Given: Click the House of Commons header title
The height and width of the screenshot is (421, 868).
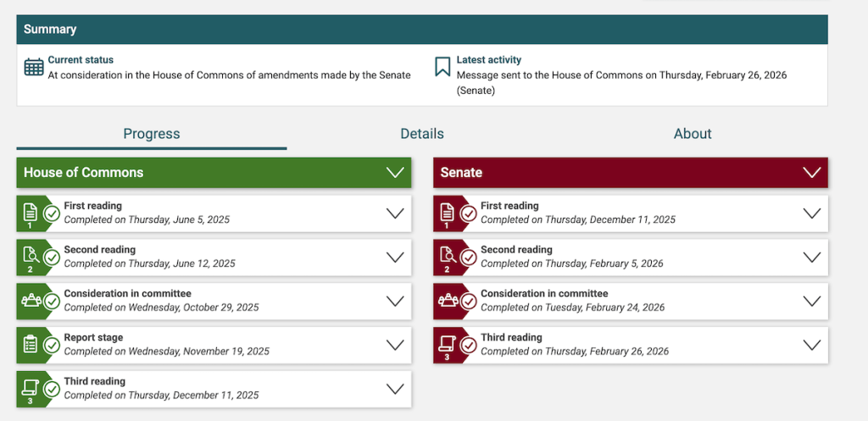Looking at the screenshot, I should tap(84, 173).
